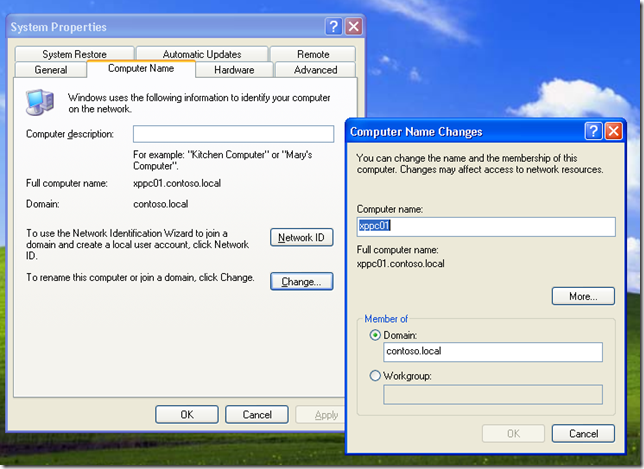Switch to the Remote tab
Image resolution: width=644 pixels, height=469 pixels.
(x=313, y=54)
